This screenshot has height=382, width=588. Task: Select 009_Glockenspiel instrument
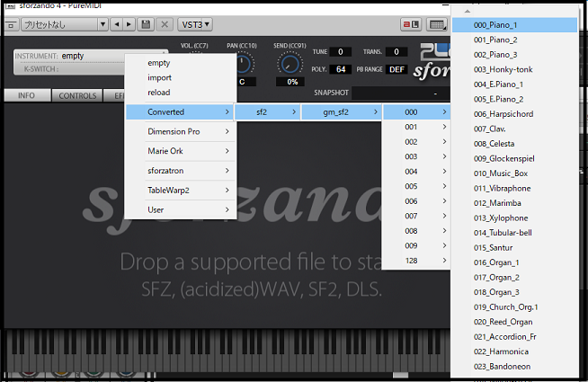pos(514,158)
